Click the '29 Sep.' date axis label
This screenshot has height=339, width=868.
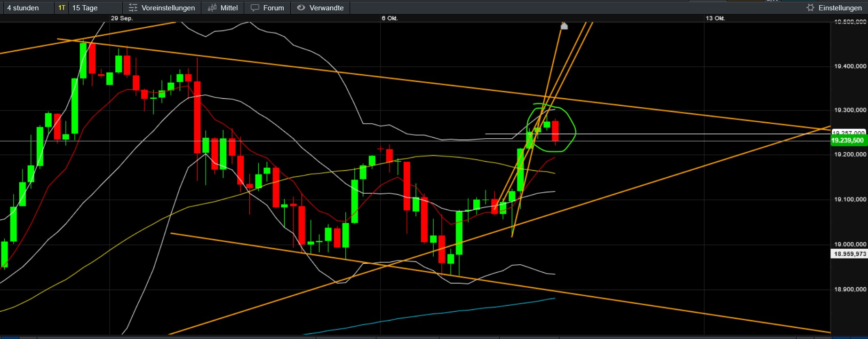point(122,18)
